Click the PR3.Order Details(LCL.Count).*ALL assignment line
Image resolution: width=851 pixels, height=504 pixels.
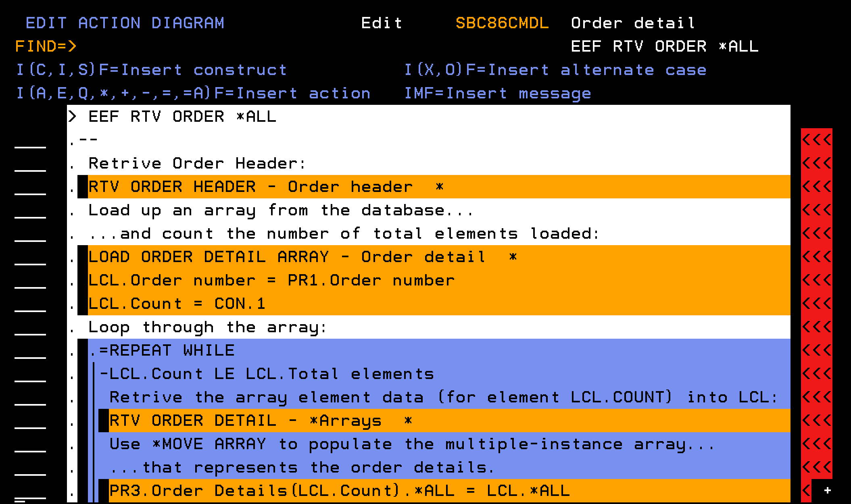coord(339,491)
